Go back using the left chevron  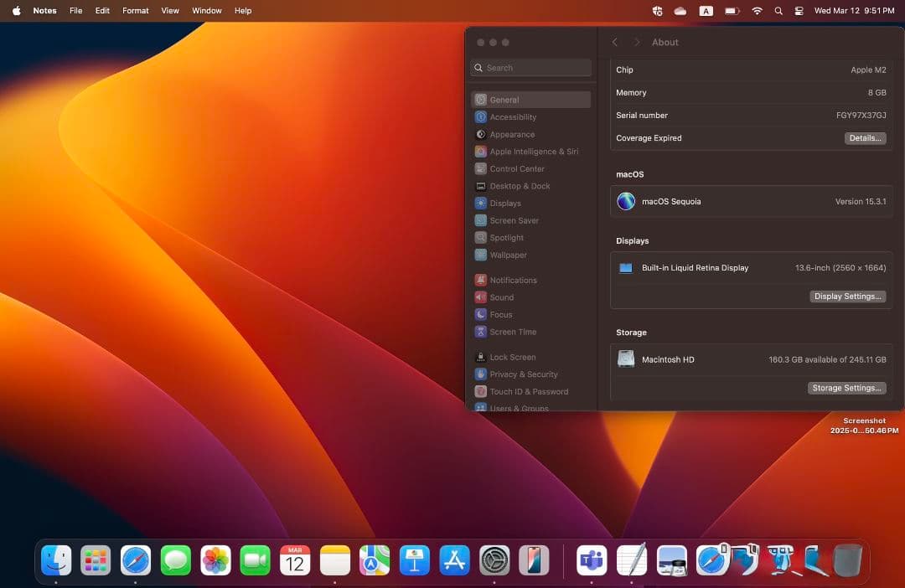click(615, 42)
